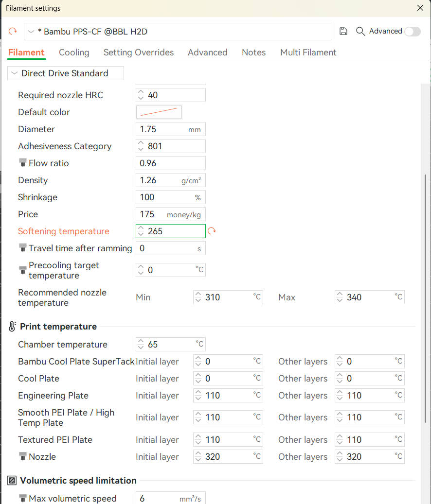Click the nozzle icon in Nozzle temperature row
Image resolution: width=431 pixels, height=504 pixels.
pos(22,456)
